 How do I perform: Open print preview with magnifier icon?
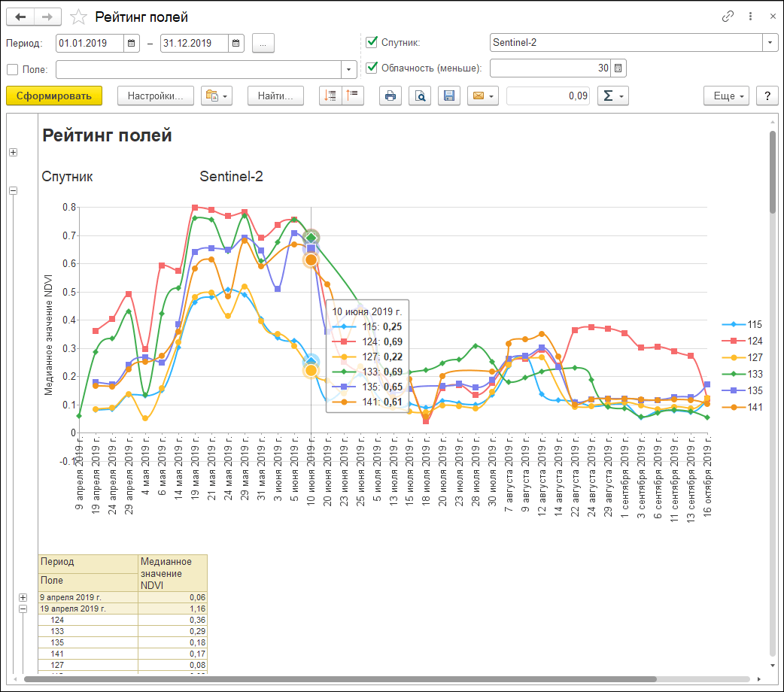pyautogui.click(x=420, y=96)
